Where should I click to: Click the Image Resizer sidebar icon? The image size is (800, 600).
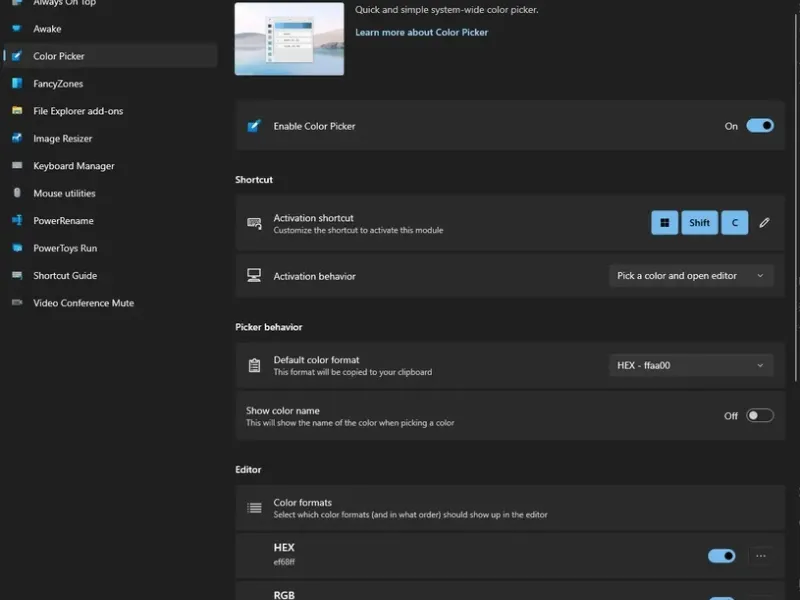17,138
